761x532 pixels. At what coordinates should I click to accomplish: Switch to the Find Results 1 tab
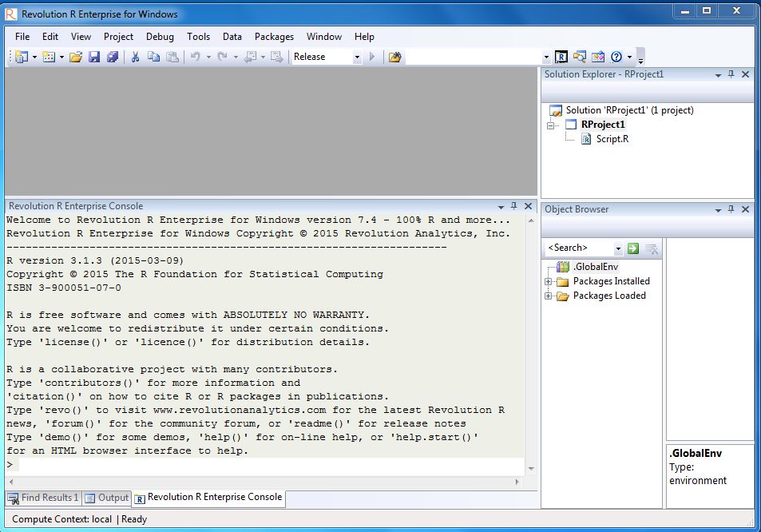click(42, 498)
